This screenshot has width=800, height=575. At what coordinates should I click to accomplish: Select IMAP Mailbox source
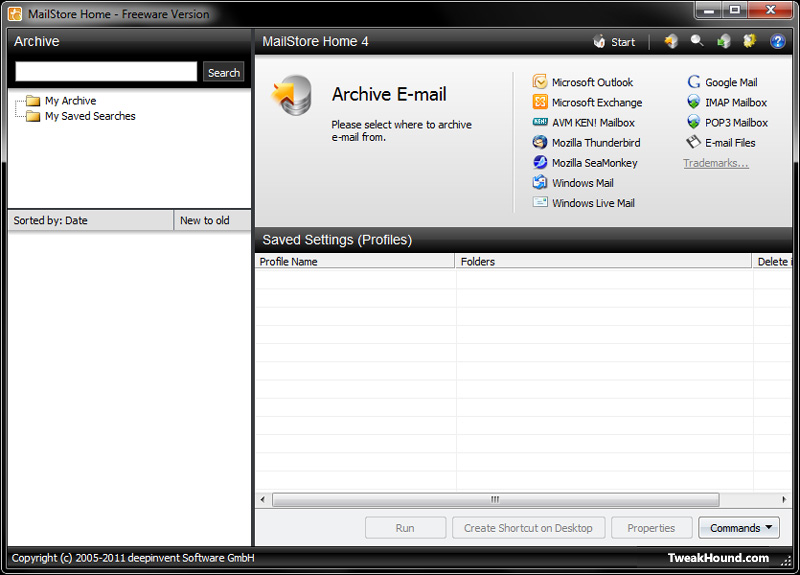[727, 102]
